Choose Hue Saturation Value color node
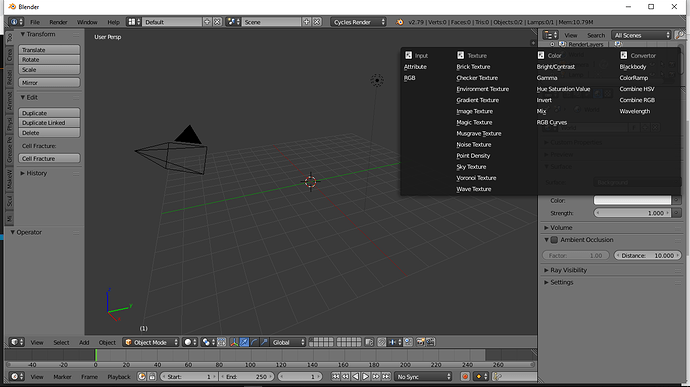 563,89
